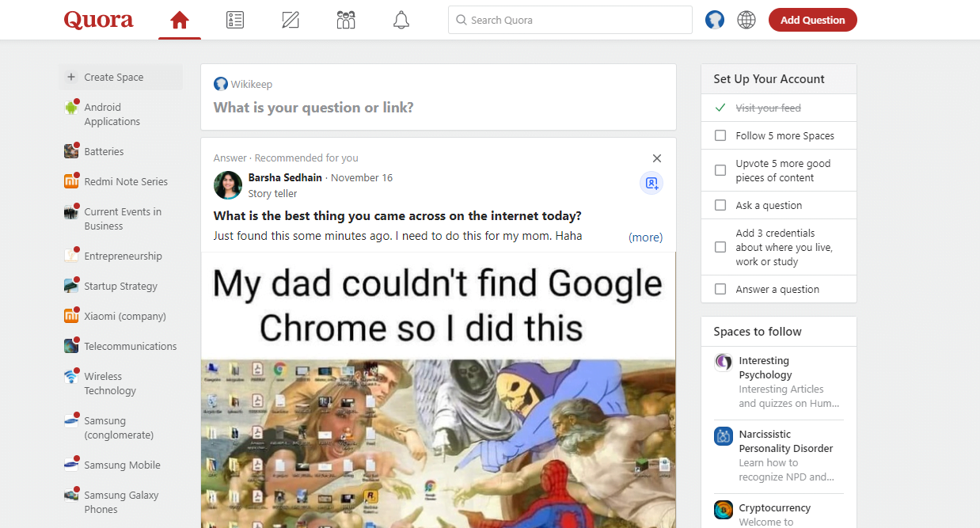Open the Samsung (conglomerate) space icon
The width and height of the screenshot is (980, 528).
71,420
